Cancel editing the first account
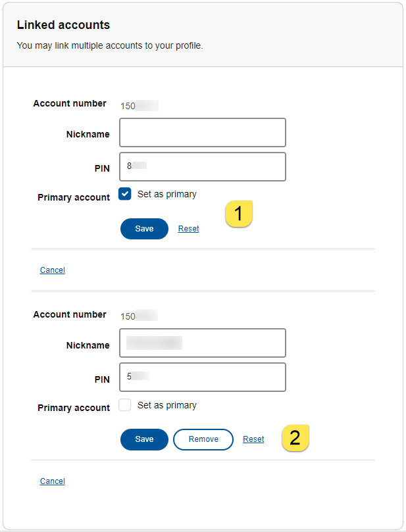Viewport: 406px width, 532px height. coord(52,270)
